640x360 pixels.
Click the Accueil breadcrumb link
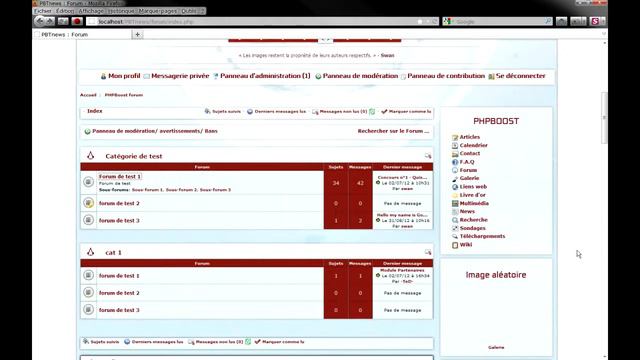coord(88,95)
